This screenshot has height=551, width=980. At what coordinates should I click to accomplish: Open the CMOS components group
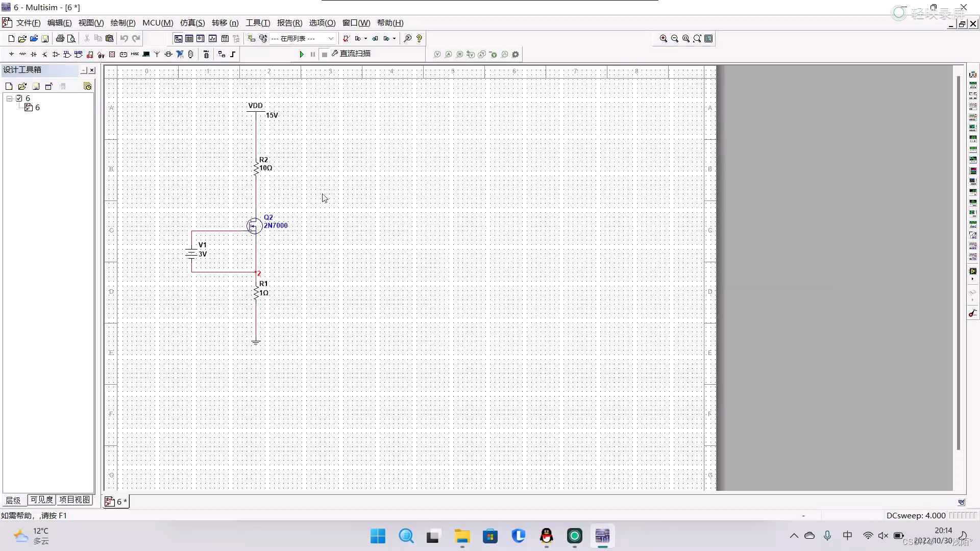(x=78, y=54)
